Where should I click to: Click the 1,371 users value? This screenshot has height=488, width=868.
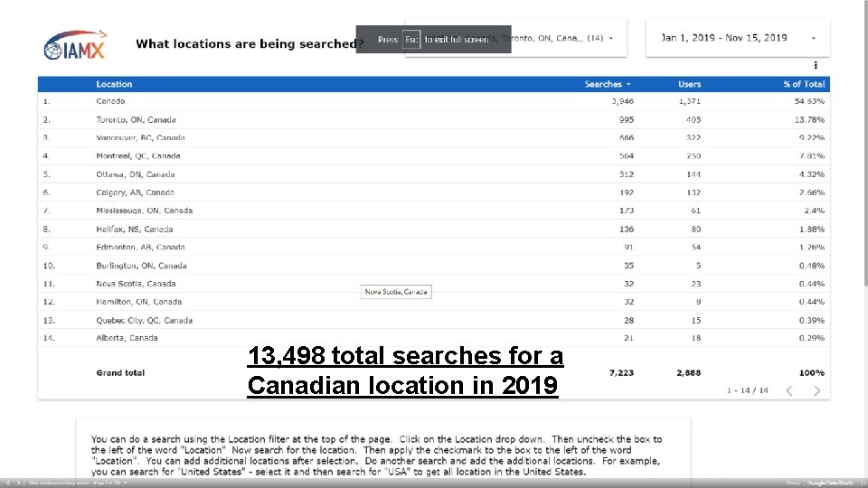[x=690, y=101]
